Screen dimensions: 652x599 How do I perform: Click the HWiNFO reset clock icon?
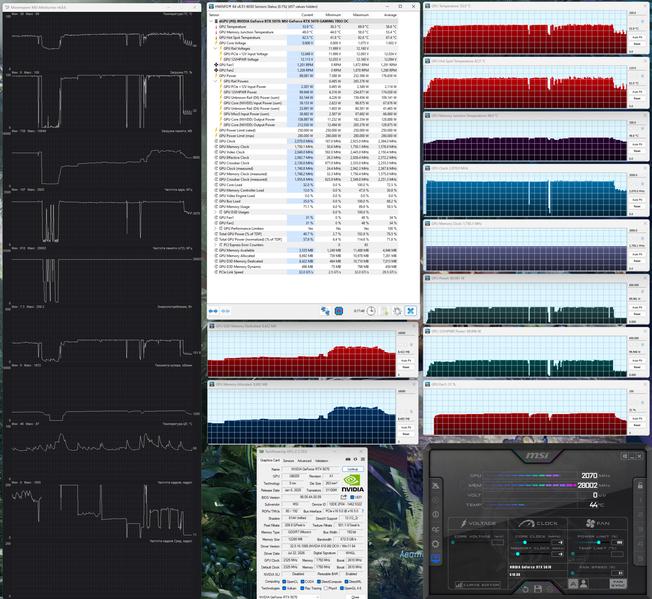pos(371,311)
